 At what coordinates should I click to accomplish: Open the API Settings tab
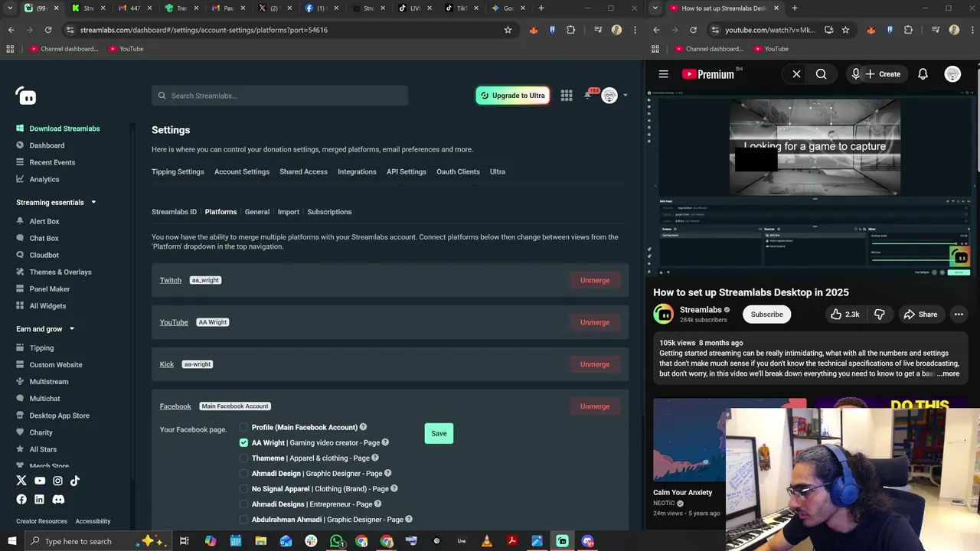click(x=407, y=171)
